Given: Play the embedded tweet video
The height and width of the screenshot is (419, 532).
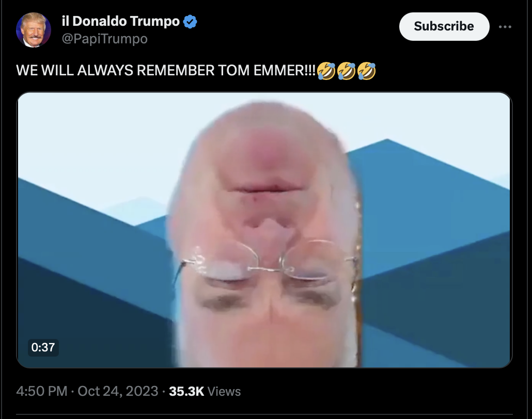Looking at the screenshot, I should pos(264,230).
